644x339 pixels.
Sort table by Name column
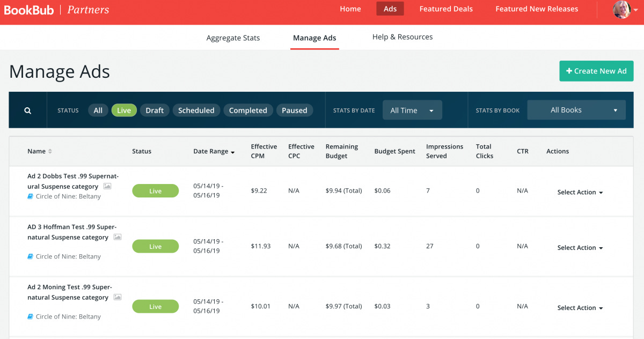pyautogui.click(x=40, y=151)
